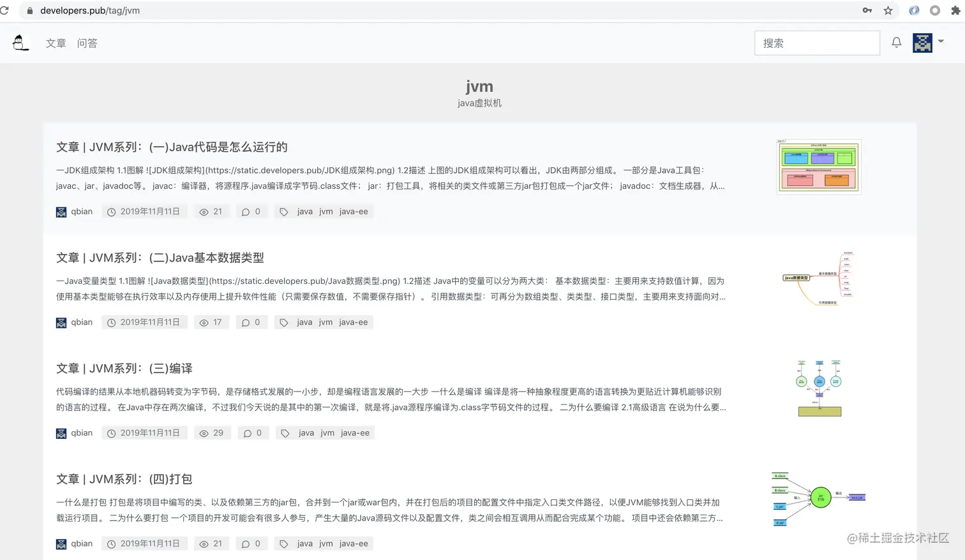
Task: Open the password manager key icon
Action: click(x=867, y=10)
